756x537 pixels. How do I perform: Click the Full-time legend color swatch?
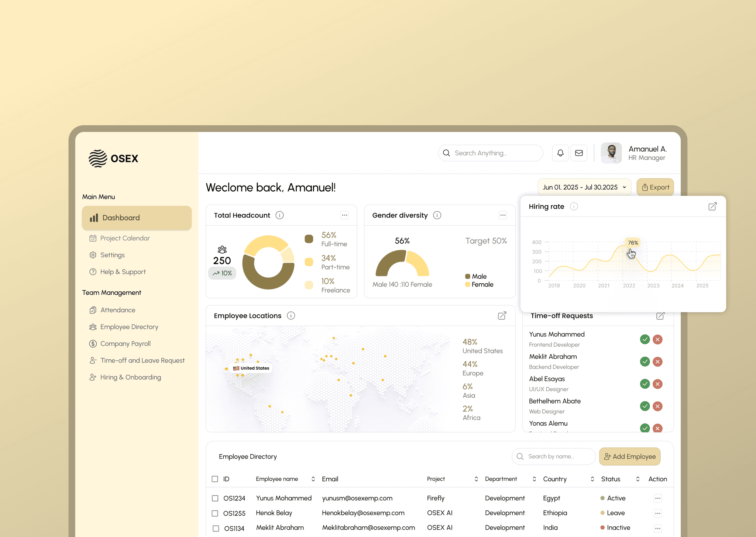(309, 239)
